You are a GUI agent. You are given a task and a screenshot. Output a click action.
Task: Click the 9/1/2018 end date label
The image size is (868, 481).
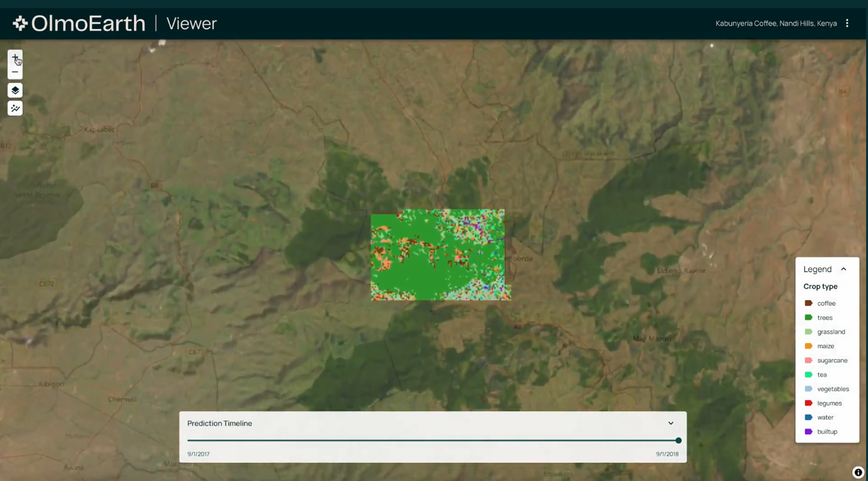tap(667, 453)
